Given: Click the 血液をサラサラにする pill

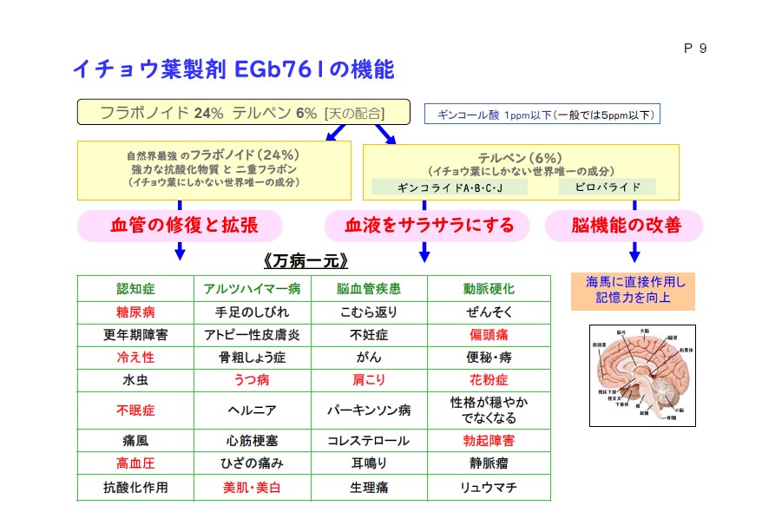Looking at the screenshot, I should pyautogui.click(x=427, y=226).
